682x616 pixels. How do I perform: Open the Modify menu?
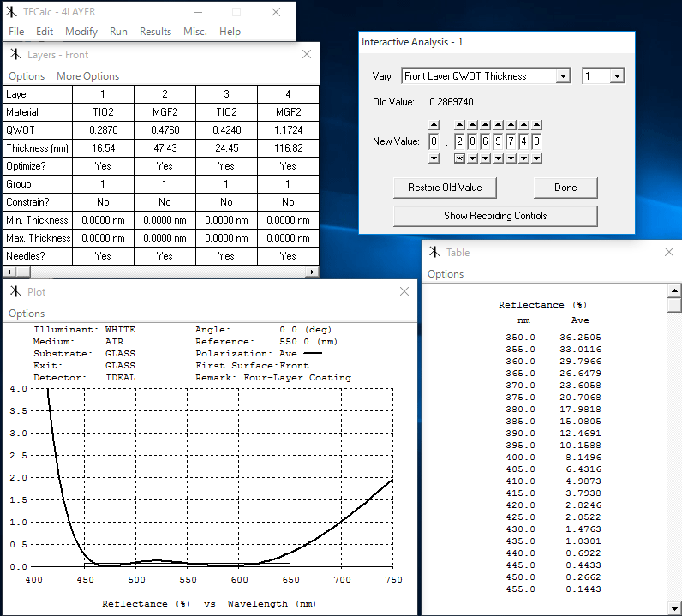(x=81, y=32)
